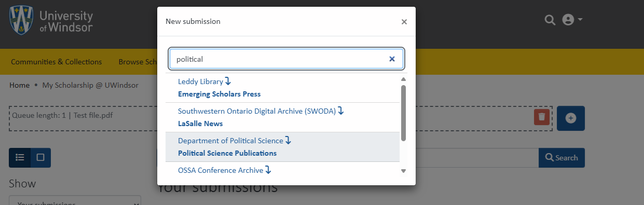
Task: Open Communities & Collections menu
Action: (57, 62)
